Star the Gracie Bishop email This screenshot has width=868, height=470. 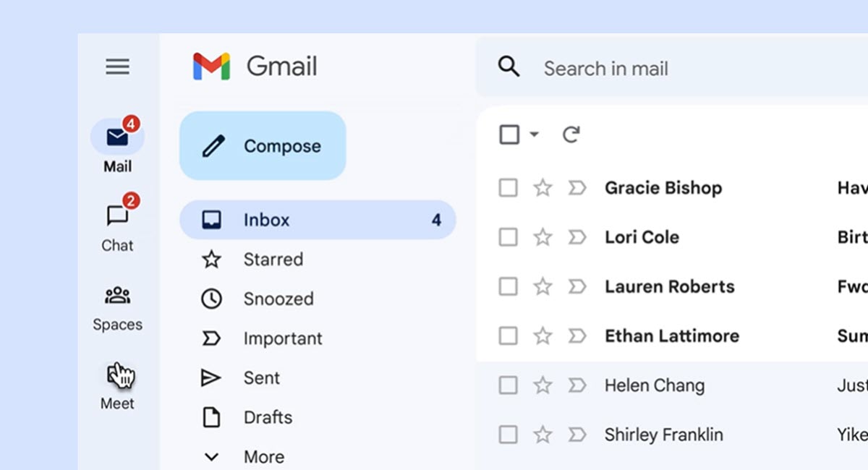click(x=542, y=188)
